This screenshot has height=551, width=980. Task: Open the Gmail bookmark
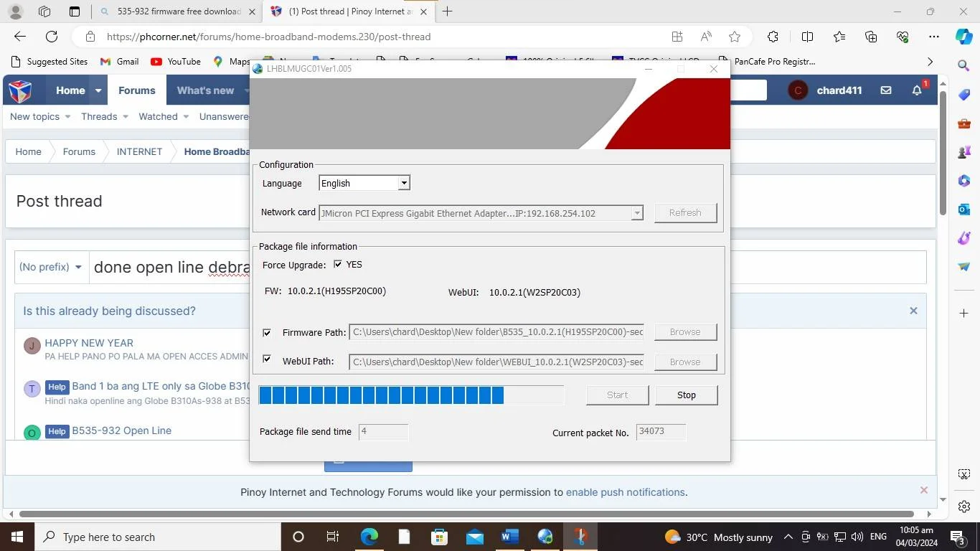[119, 62]
